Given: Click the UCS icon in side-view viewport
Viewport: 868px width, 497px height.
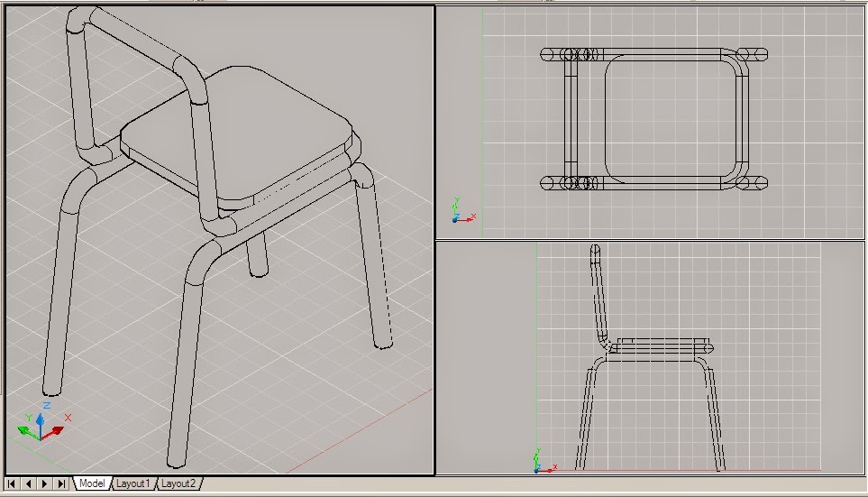Looking at the screenshot, I should pos(544,462).
